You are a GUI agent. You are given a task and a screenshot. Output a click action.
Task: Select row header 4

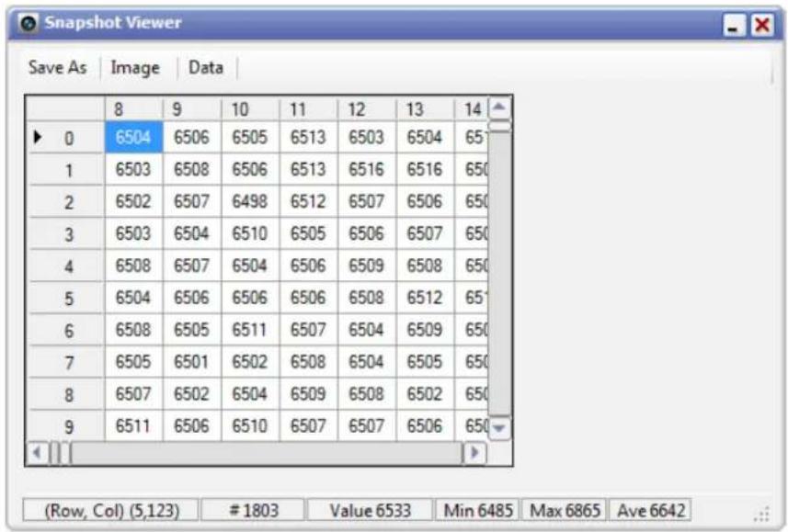pos(65,266)
